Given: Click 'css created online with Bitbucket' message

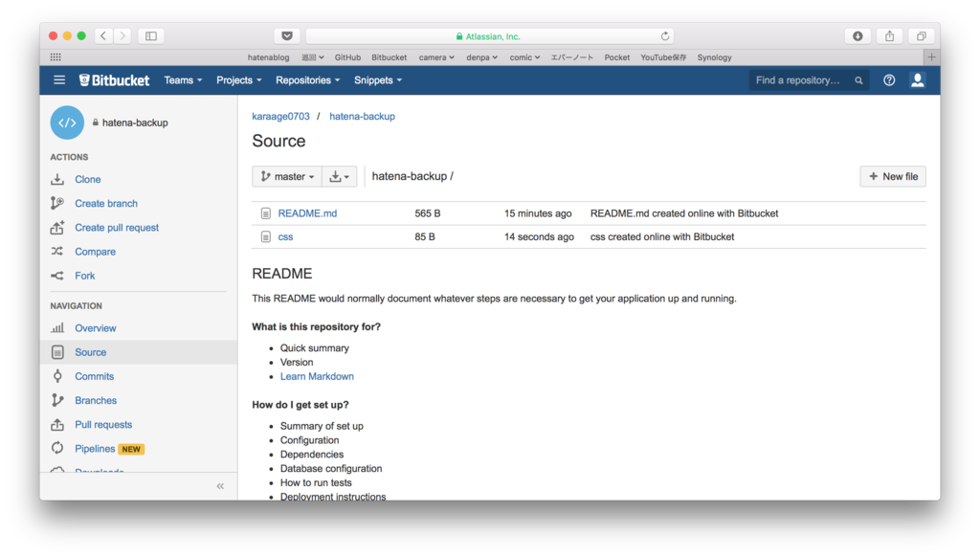Looking at the screenshot, I should point(662,237).
